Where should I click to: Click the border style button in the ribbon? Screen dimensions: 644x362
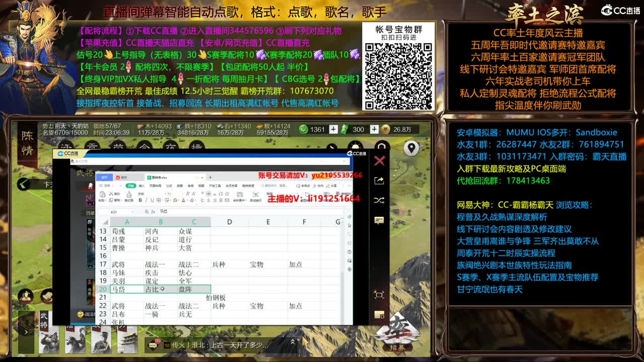pos(158,200)
